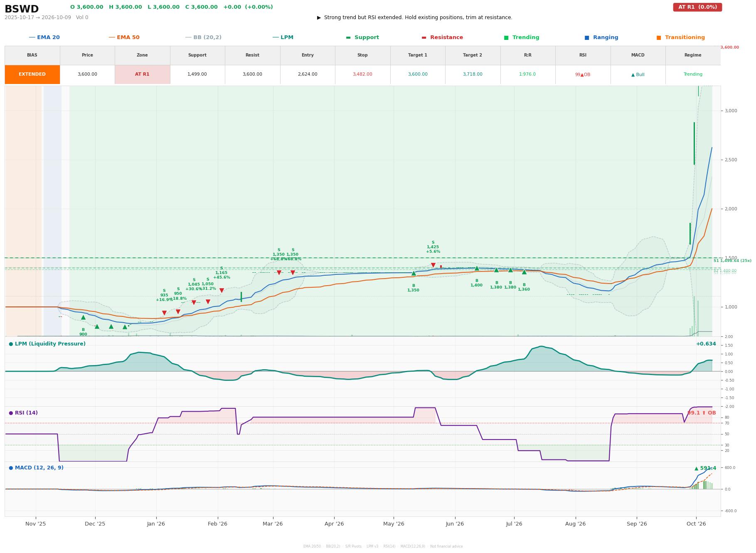Click the Jun '26 axis label
Viewport: 756px width, 553px height.
tap(455, 524)
